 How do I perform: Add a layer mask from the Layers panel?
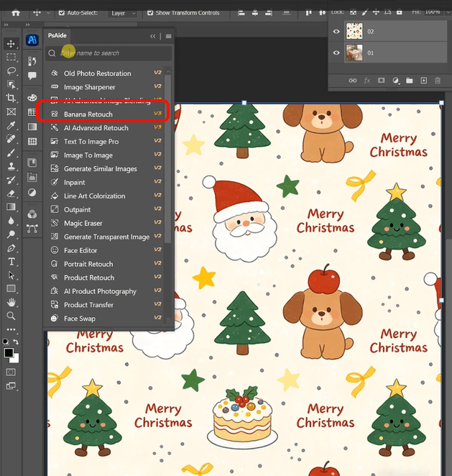pos(381,81)
